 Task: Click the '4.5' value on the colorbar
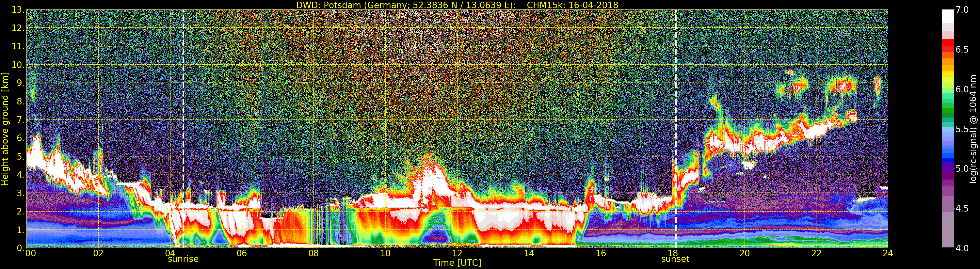962,209
